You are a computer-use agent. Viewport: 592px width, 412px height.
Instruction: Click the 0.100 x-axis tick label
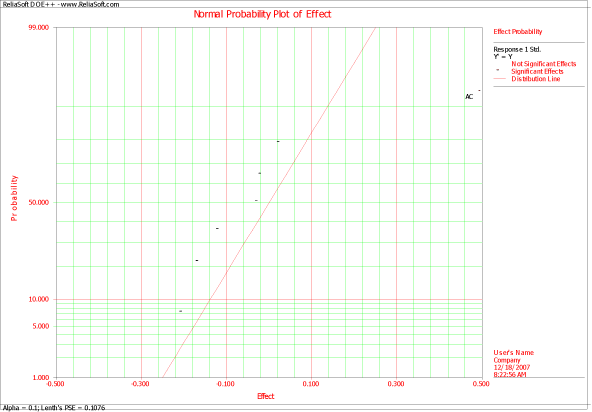(311, 384)
